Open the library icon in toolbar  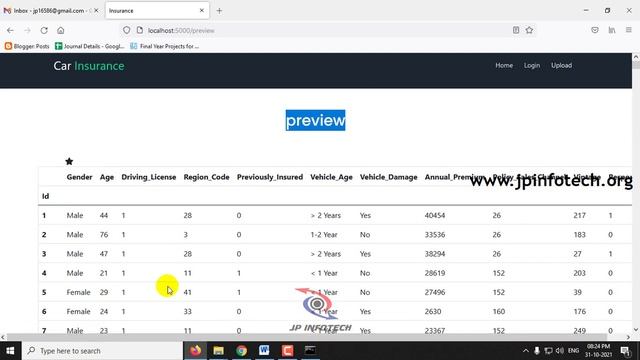pos(612,30)
